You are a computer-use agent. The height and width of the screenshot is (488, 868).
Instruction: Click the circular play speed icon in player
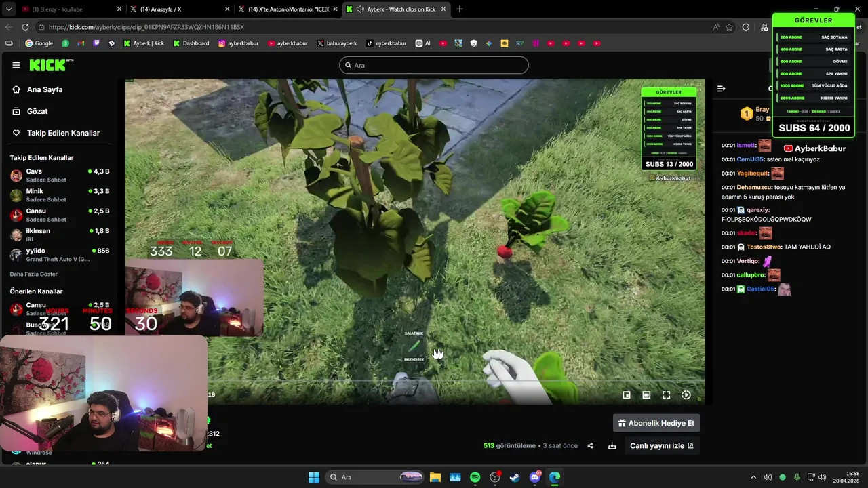tap(686, 395)
